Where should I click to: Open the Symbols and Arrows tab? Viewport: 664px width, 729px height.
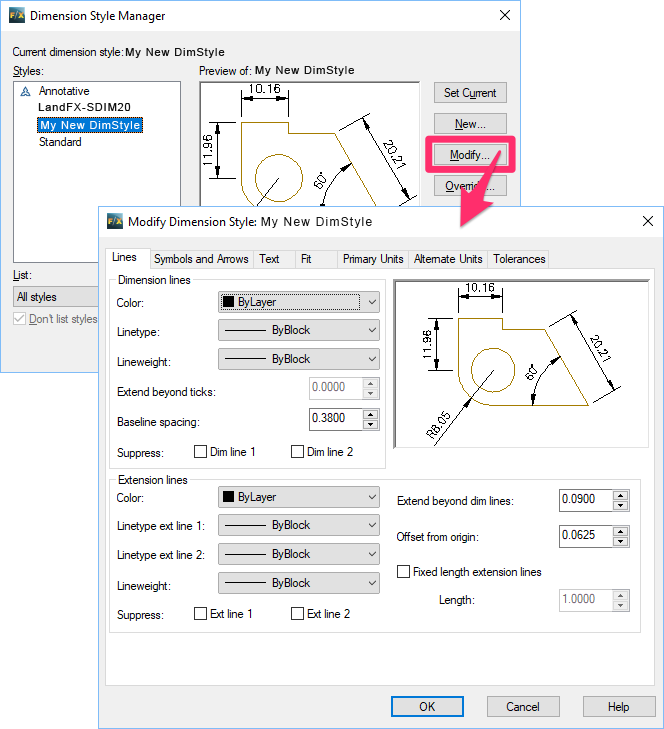click(x=201, y=259)
